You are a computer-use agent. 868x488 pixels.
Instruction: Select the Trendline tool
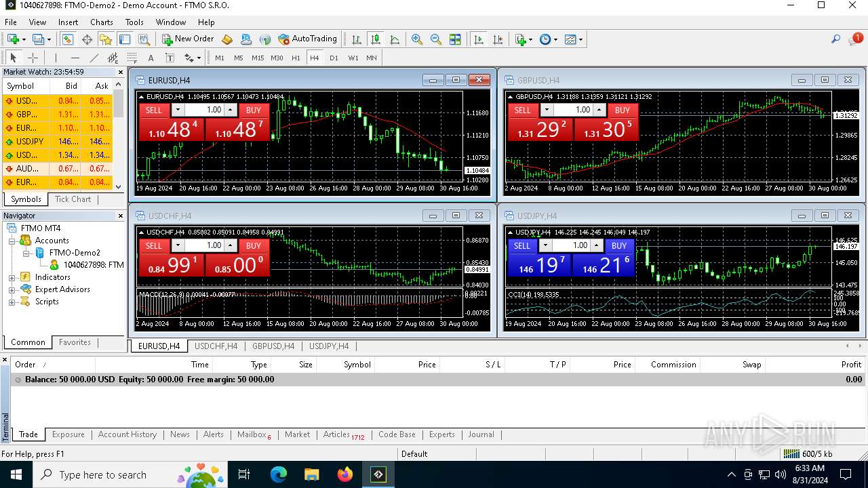pyautogui.click(x=94, y=58)
